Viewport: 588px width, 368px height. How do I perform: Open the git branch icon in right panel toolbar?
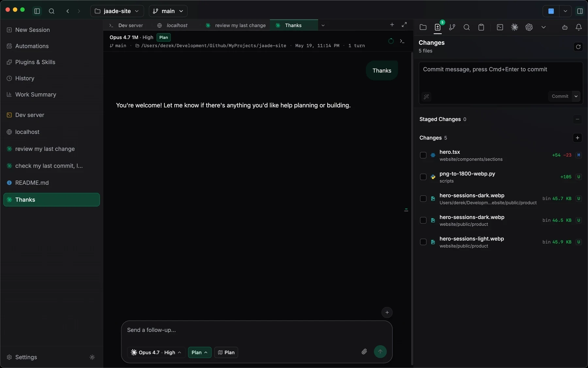452,27
